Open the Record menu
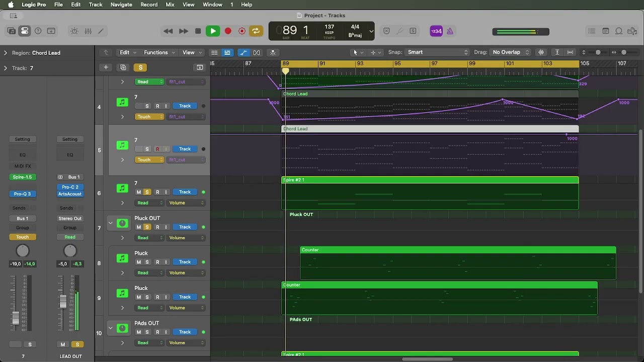Screen dimensions: 644x362 click(x=149, y=5)
